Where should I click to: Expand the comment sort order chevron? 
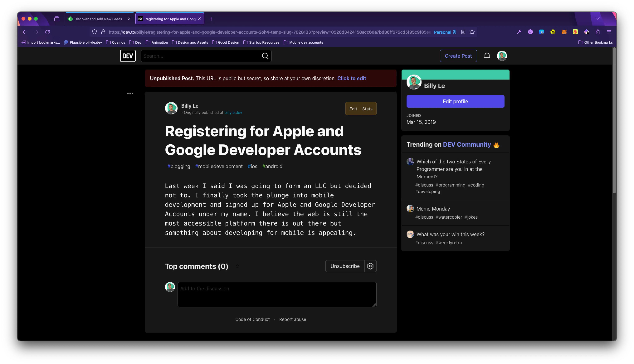pos(237,267)
